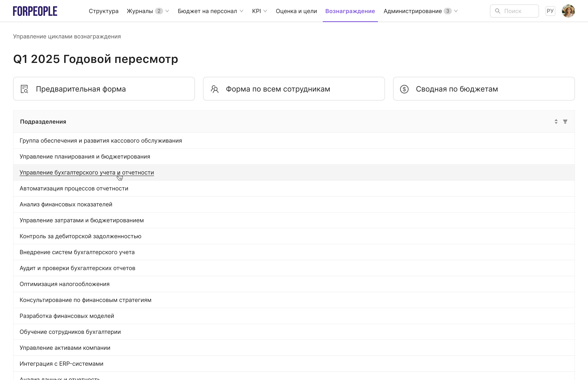Open the search magnifier icon
The image size is (588, 380).
(498, 11)
